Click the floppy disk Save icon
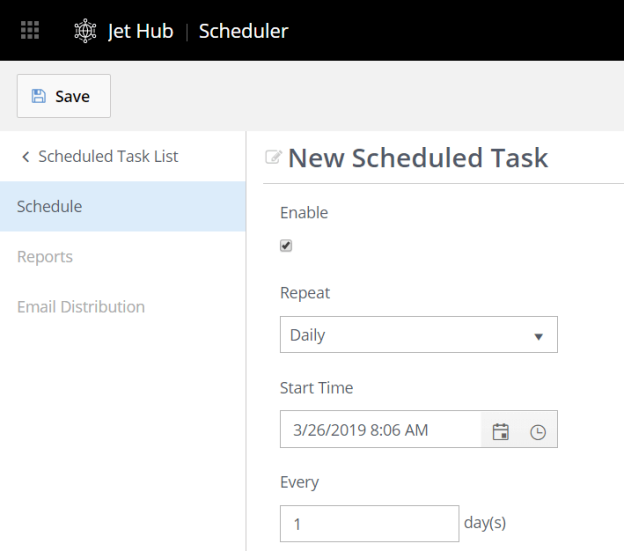This screenshot has width=624, height=551. 39,97
